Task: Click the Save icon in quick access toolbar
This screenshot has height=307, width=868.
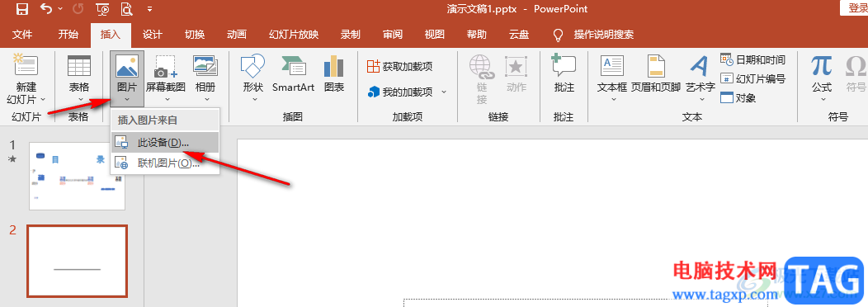Action: pos(22,9)
